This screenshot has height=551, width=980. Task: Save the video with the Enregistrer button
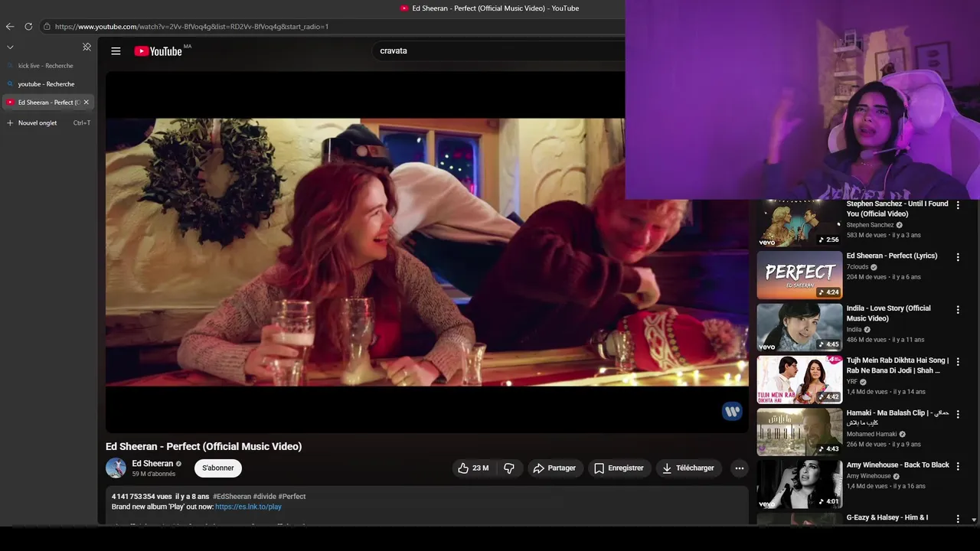(619, 468)
